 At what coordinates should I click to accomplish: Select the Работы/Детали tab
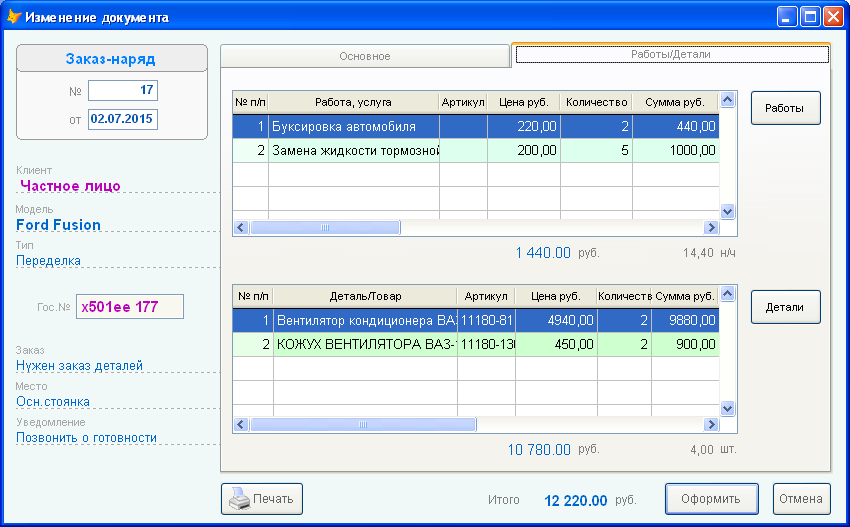point(671,54)
